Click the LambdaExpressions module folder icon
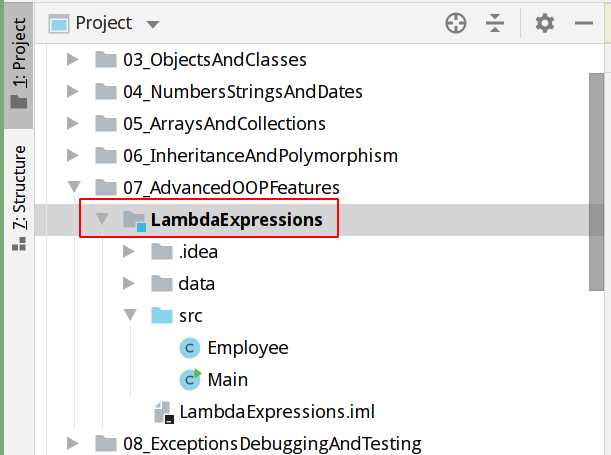The image size is (611, 455). [134, 220]
